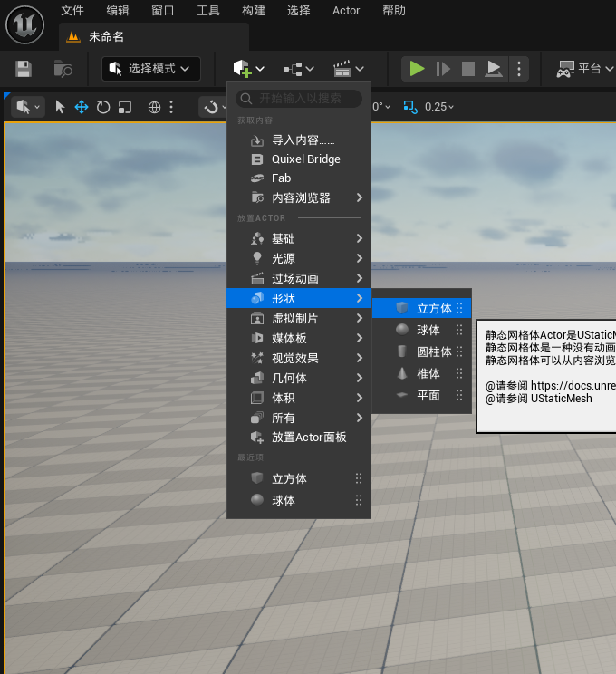Open Quixel Bridge from the menu

[305, 159]
